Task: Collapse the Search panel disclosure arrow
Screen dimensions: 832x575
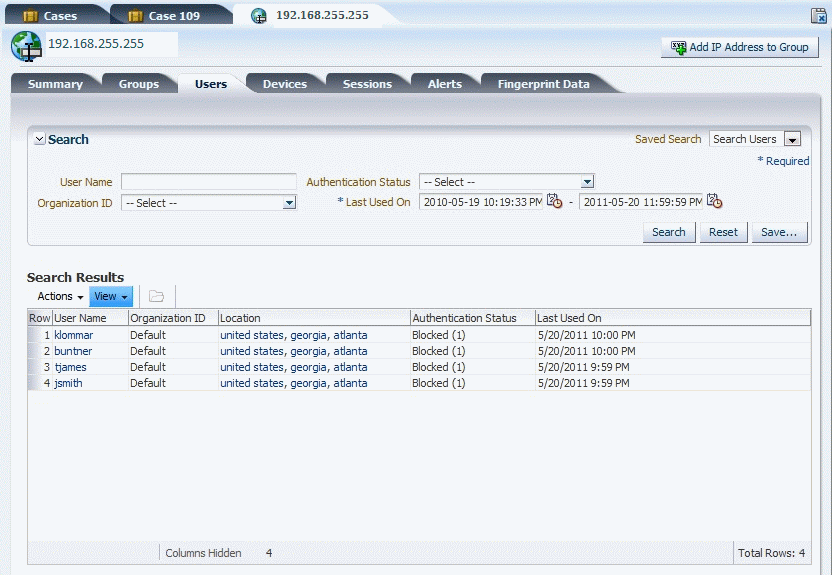Action: tap(39, 140)
